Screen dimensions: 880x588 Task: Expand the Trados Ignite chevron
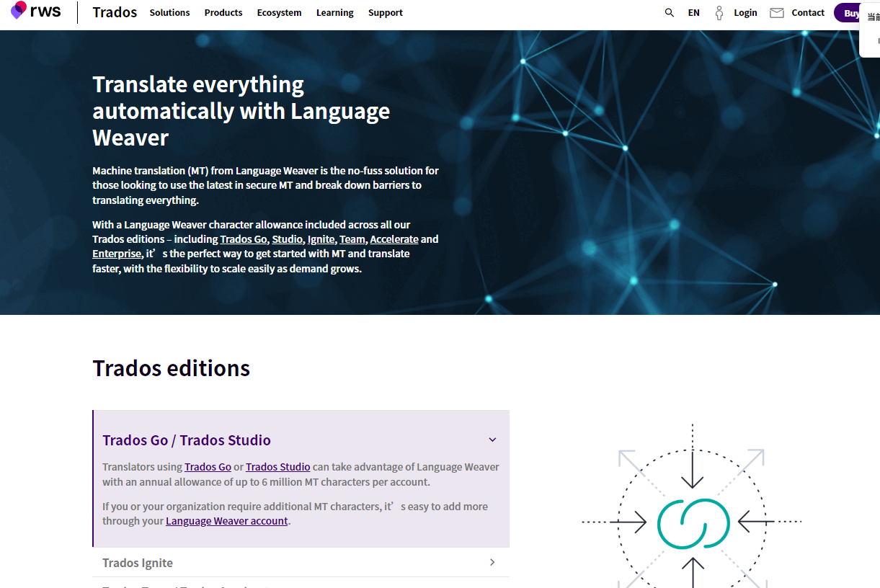click(492, 563)
